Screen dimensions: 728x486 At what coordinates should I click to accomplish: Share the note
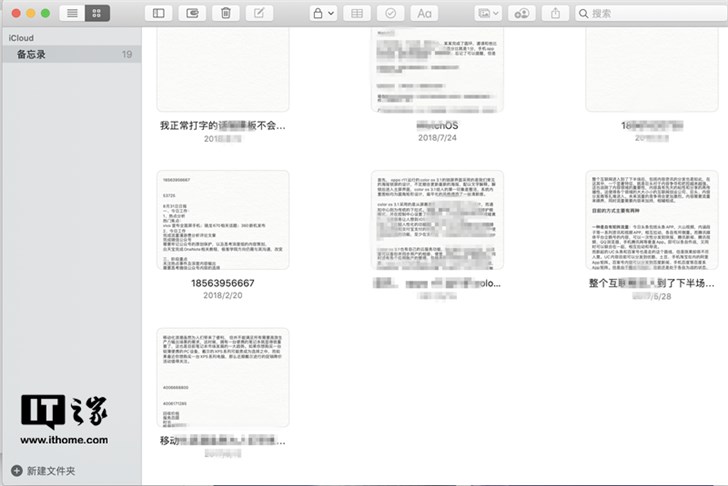coord(555,13)
